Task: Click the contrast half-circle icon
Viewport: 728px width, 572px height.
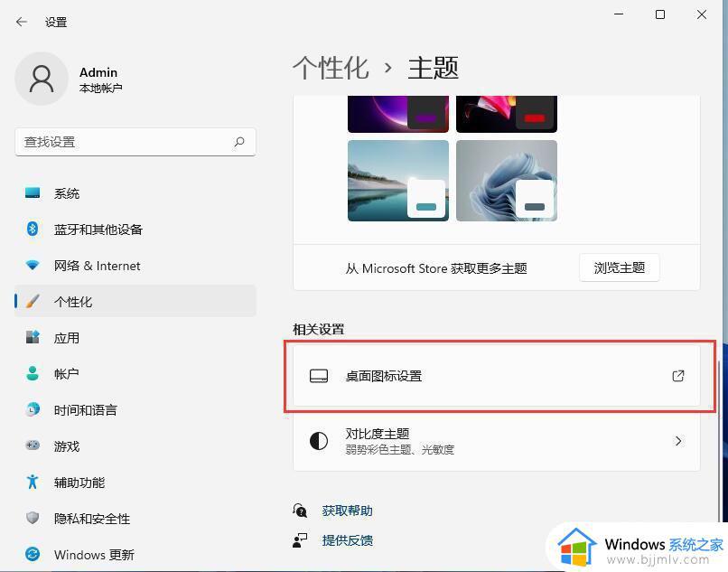Action: coord(319,440)
